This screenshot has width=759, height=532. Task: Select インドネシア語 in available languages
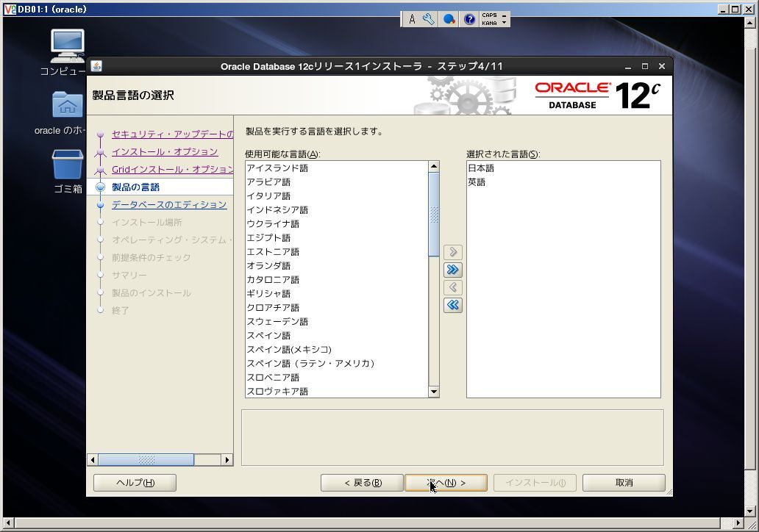(x=337, y=210)
